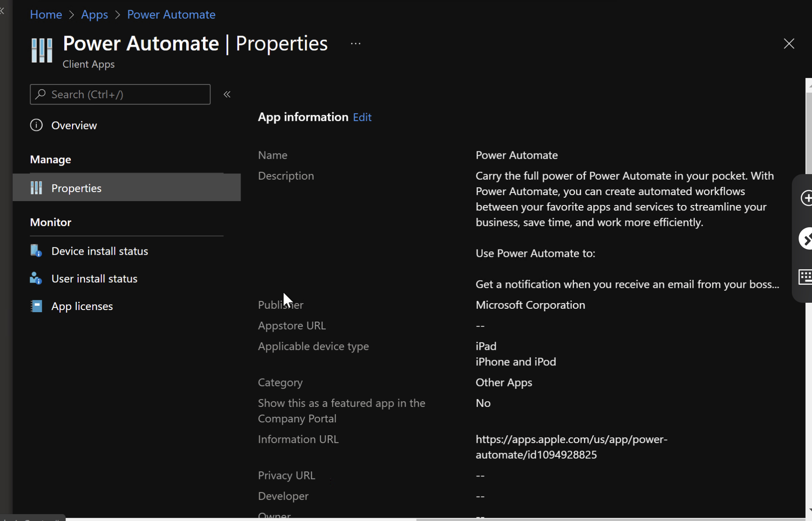The height and width of the screenshot is (521, 812).
Task: Click the Power Automate app logo in header
Action: click(41, 51)
